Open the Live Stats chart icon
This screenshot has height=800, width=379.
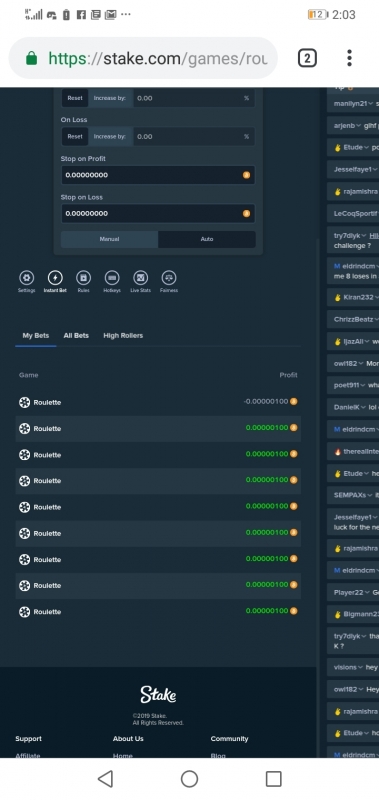pos(141,278)
